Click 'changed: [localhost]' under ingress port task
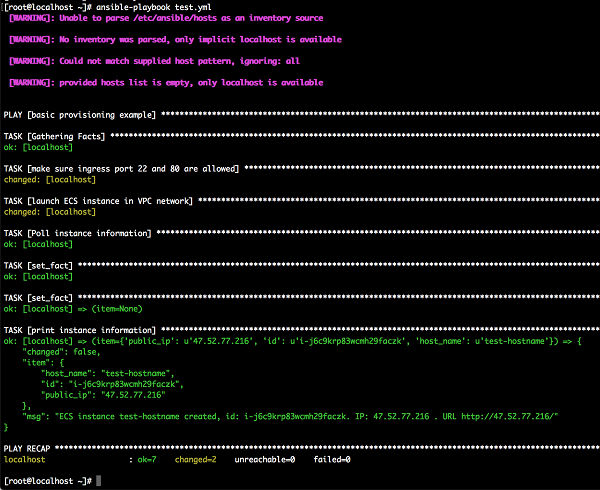The image size is (600, 490). pos(50,179)
